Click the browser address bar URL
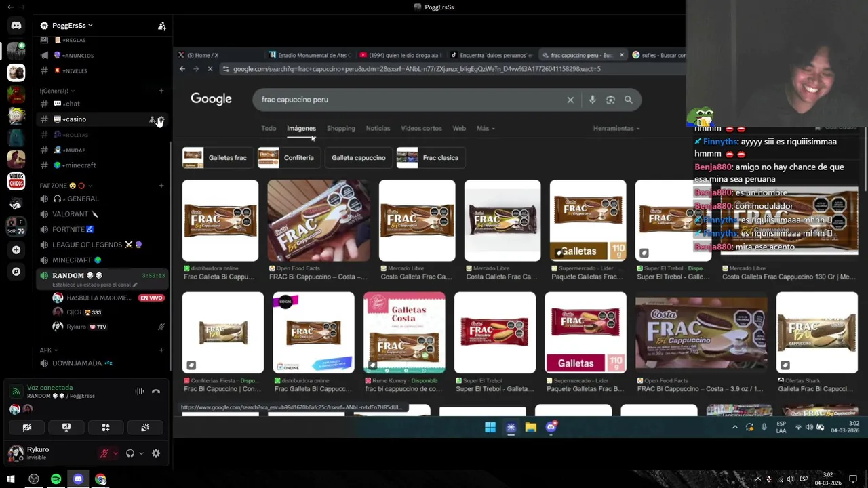Viewport: 868px width, 488px height. pyautogui.click(x=416, y=69)
